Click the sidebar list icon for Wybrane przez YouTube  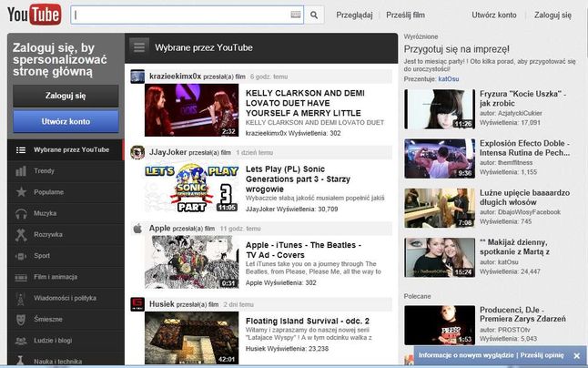pyautogui.click(x=21, y=150)
